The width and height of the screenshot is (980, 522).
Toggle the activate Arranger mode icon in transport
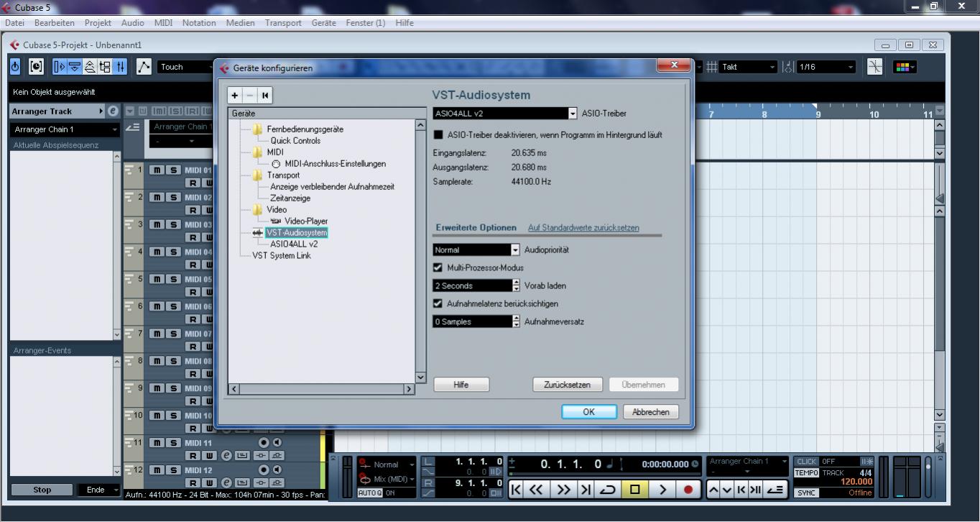click(x=775, y=490)
